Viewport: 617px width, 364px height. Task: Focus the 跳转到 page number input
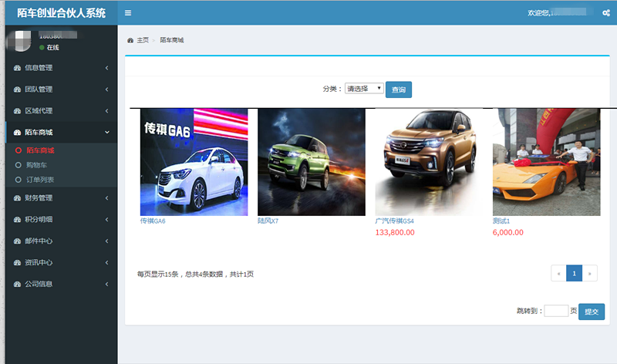[x=556, y=311]
